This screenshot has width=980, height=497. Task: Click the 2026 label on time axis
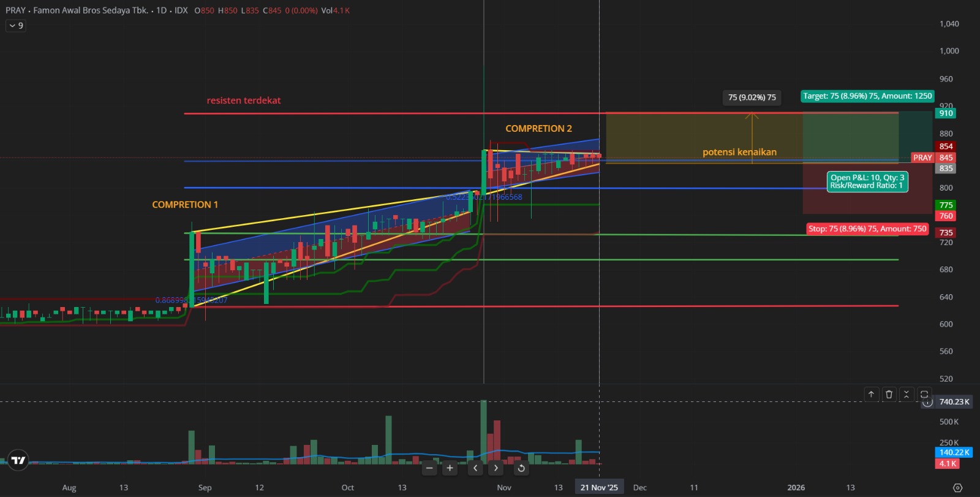click(x=796, y=488)
